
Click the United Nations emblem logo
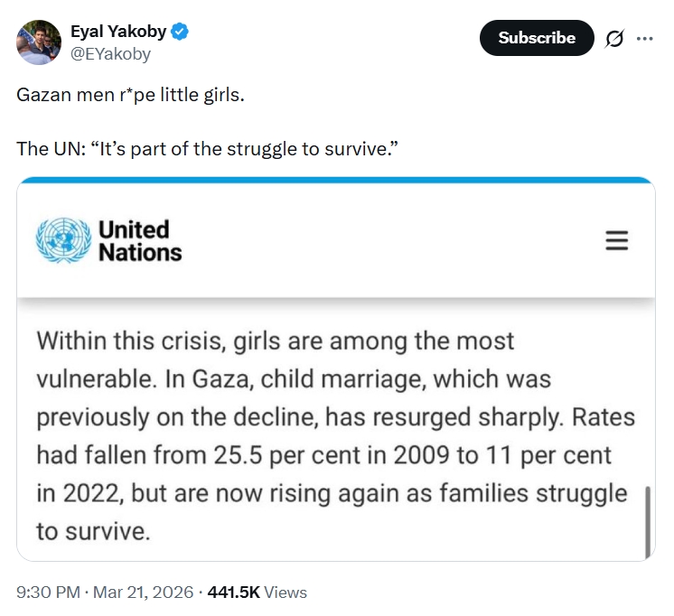(x=63, y=240)
